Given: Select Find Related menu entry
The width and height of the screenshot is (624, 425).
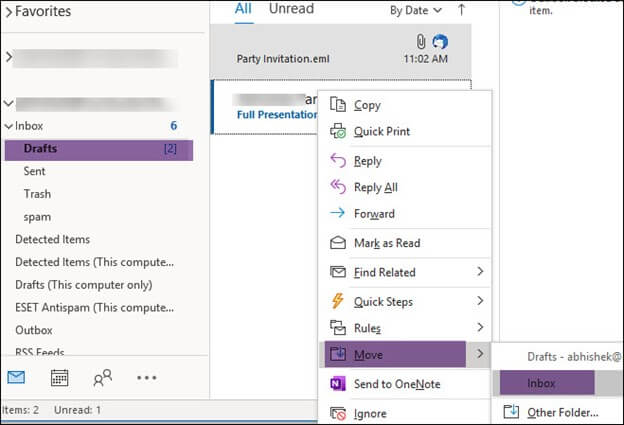Looking at the screenshot, I should click(405, 272).
